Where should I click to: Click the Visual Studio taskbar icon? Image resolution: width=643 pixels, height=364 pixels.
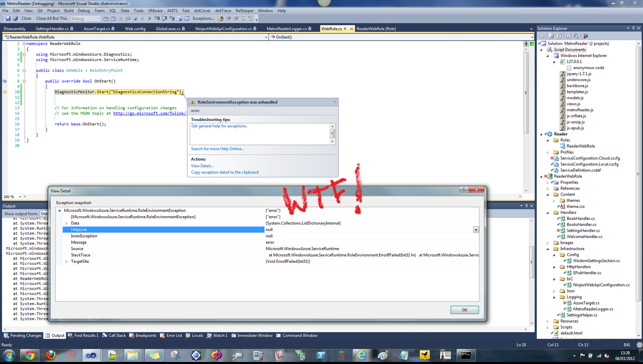91,355
